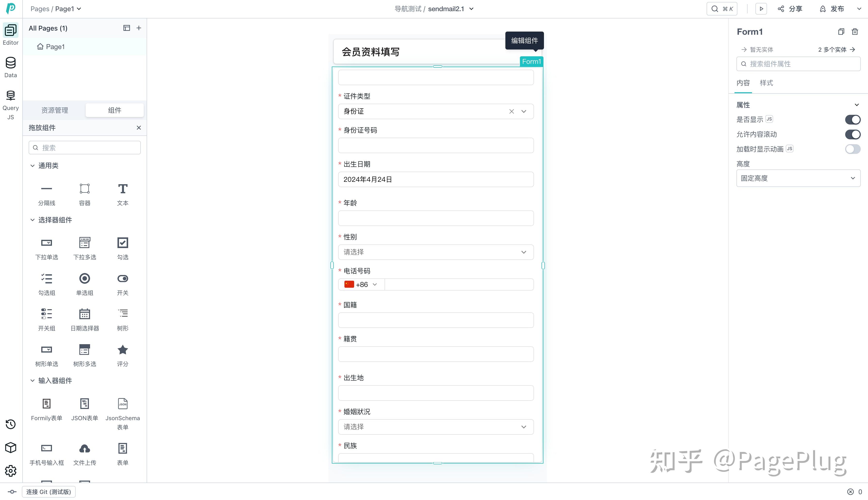
Task: Switch to the 资源管理 tab
Action: click(55, 110)
